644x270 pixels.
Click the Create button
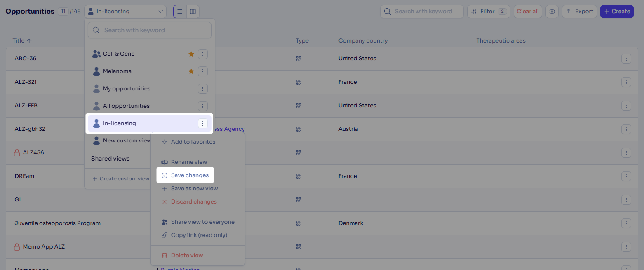click(x=616, y=12)
